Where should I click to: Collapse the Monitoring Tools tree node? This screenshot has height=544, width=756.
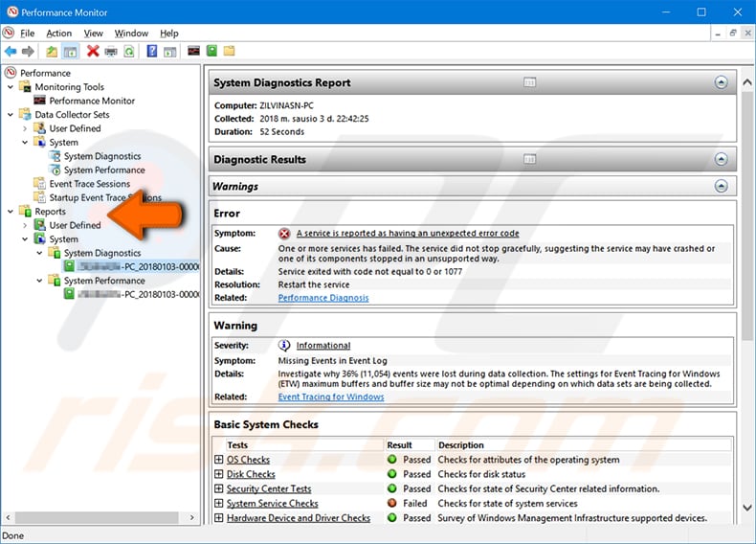pyautogui.click(x=11, y=87)
